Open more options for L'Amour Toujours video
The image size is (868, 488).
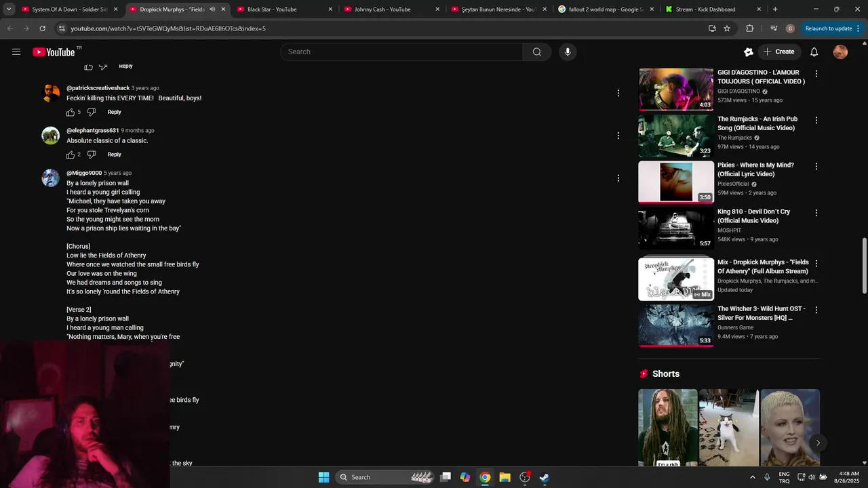pyautogui.click(x=816, y=73)
